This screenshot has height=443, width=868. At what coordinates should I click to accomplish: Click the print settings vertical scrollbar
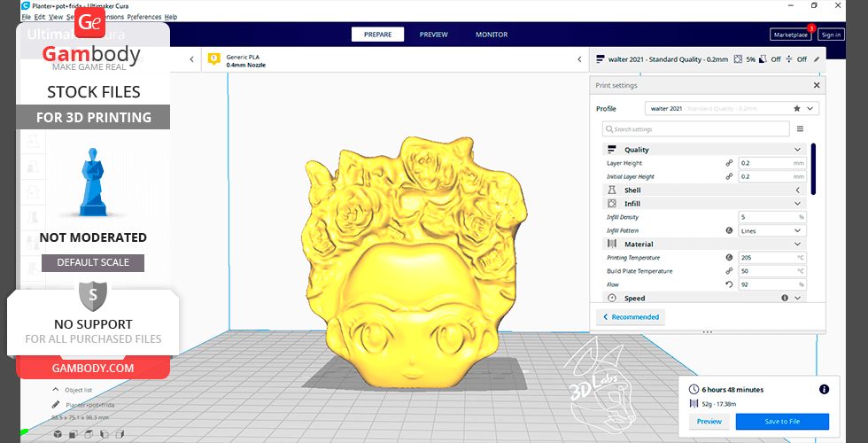point(813,169)
